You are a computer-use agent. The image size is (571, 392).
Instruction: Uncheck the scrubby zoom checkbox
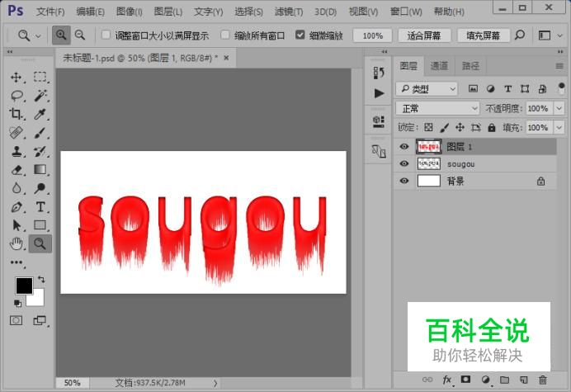300,35
